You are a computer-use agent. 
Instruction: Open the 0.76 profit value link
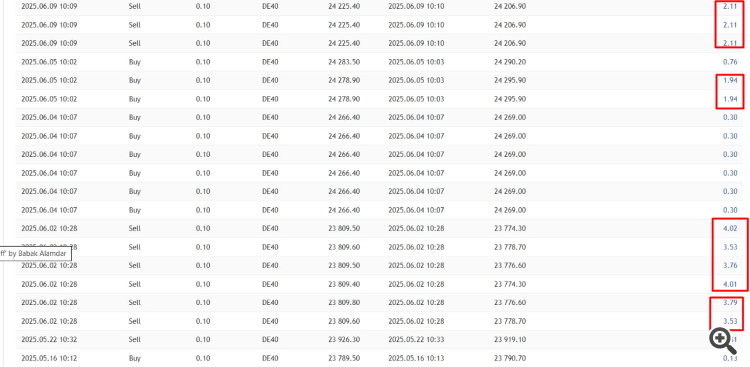click(730, 62)
